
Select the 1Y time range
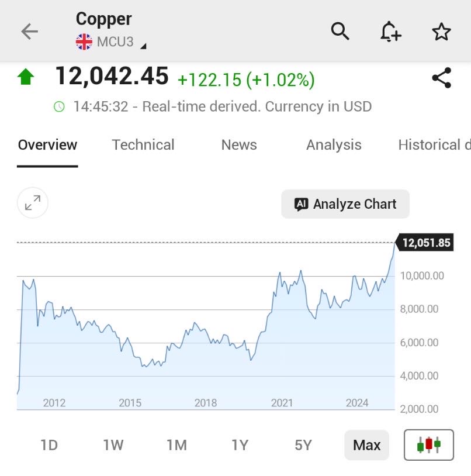(240, 445)
